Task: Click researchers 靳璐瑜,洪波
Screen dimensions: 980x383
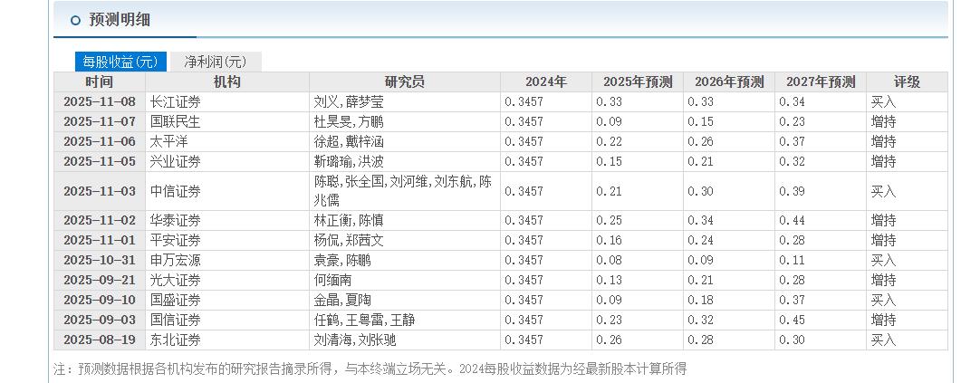Action: [348, 162]
